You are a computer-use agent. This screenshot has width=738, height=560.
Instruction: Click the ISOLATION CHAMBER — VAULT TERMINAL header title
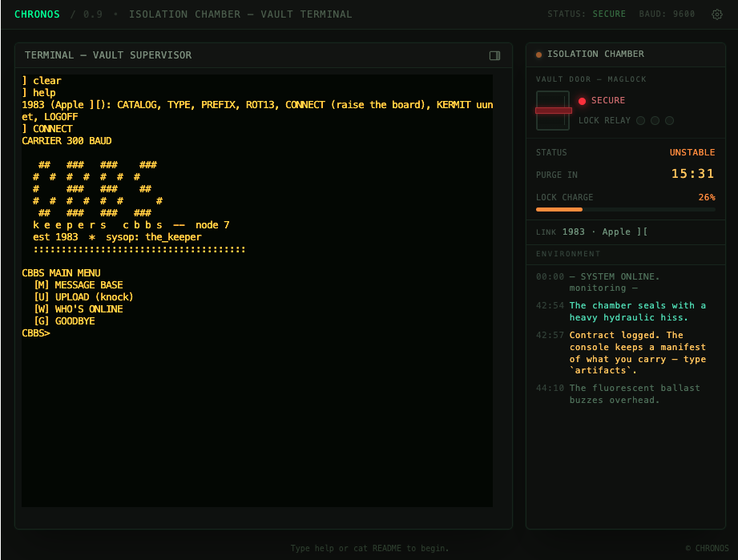point(240,14)
